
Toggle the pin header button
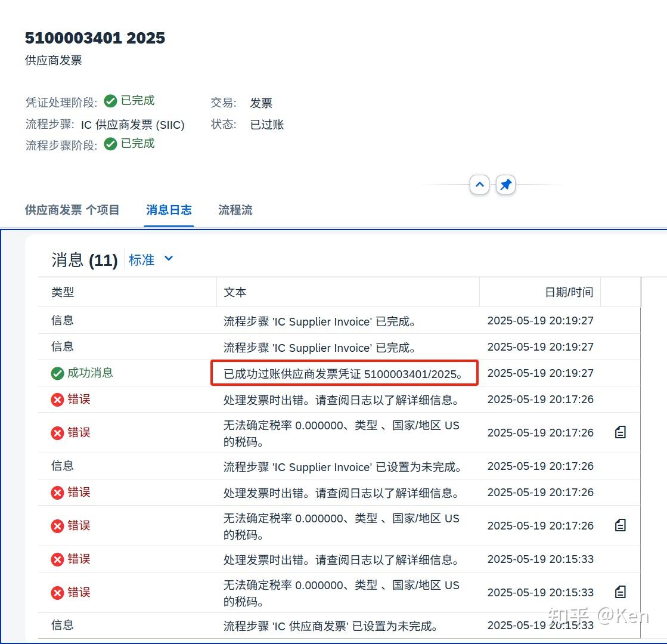[505, 185]
